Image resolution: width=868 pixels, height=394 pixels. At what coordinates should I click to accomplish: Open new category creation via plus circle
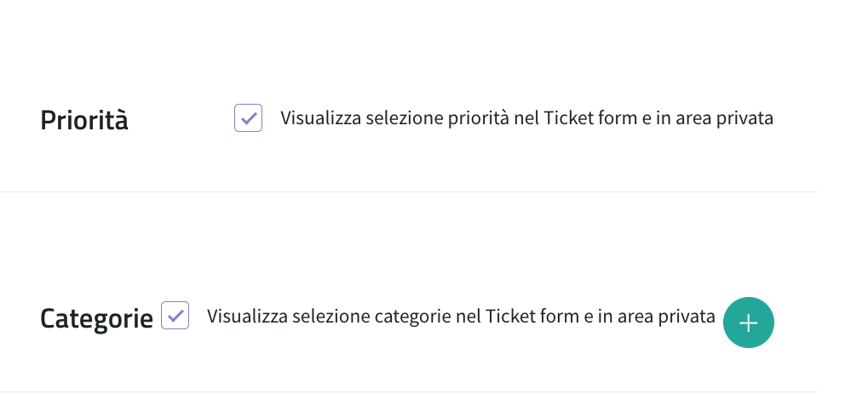pyautogui.click(x=748, y=323)
